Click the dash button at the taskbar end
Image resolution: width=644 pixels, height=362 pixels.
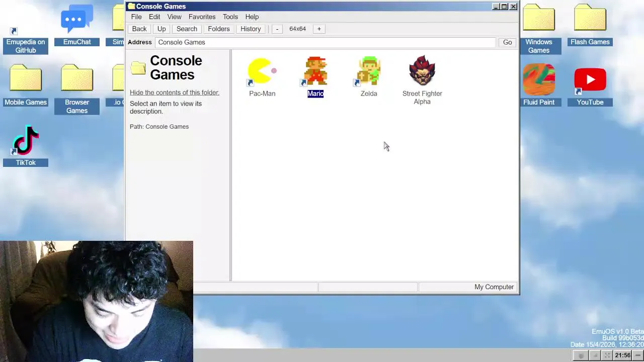pyautogui.click(x=638, y=355)
